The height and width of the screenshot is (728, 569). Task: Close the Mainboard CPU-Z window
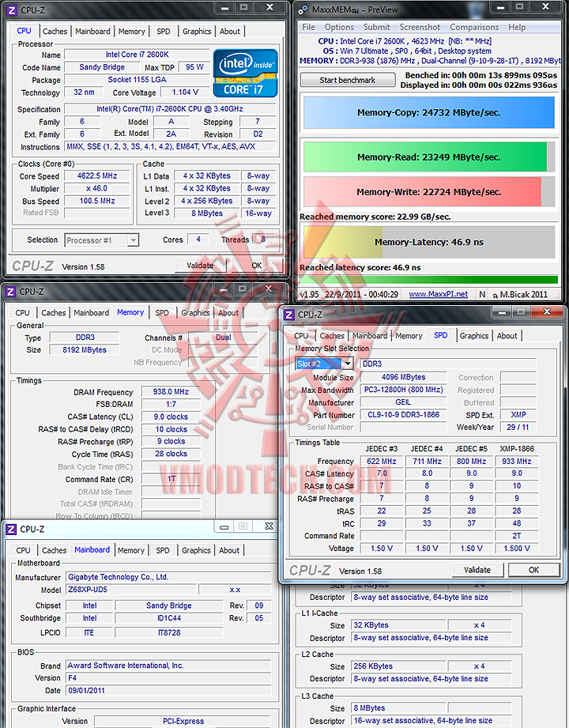pyautogui.click(x=269, y=526)
